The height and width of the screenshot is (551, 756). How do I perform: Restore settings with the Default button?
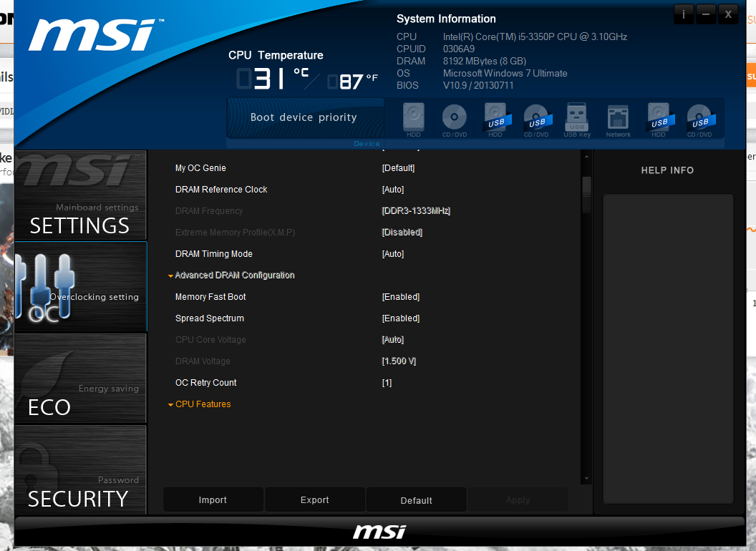[x=416, y=500]
